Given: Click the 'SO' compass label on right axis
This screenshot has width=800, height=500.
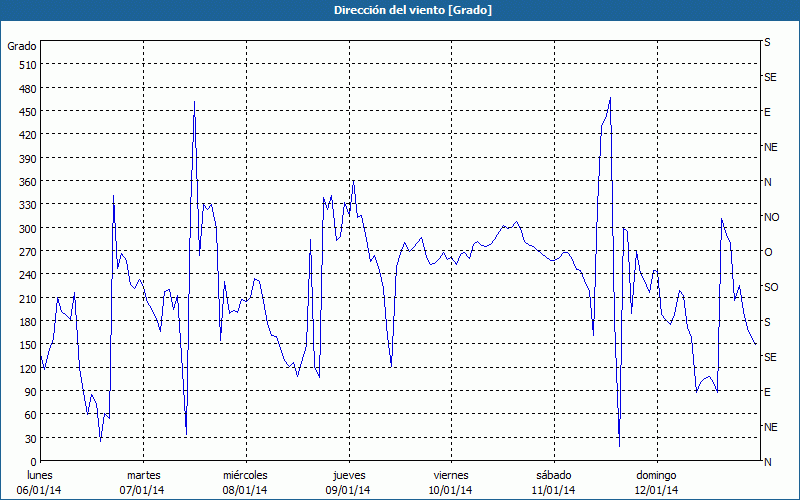Looking at the screenshot, I should click(771, 287).
